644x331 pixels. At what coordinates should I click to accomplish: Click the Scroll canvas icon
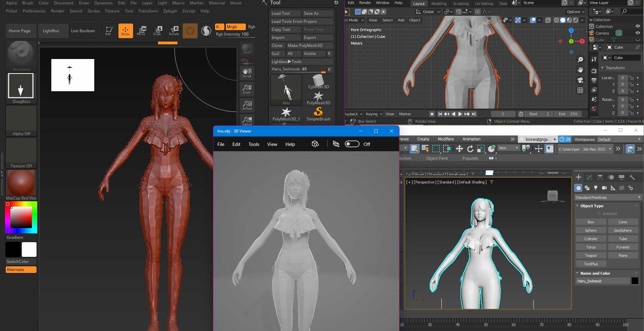(x=247, y=73)
